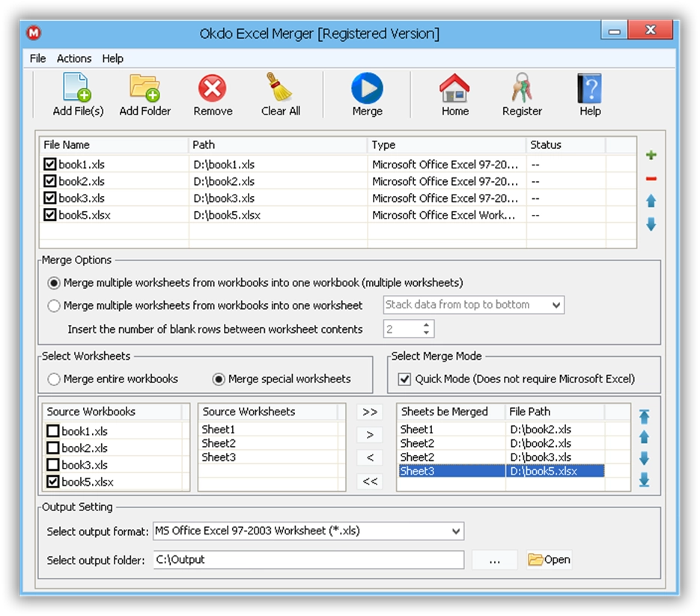Click the D:\book1.xls path cell
The image size is (700, 616).
point(278,164)
